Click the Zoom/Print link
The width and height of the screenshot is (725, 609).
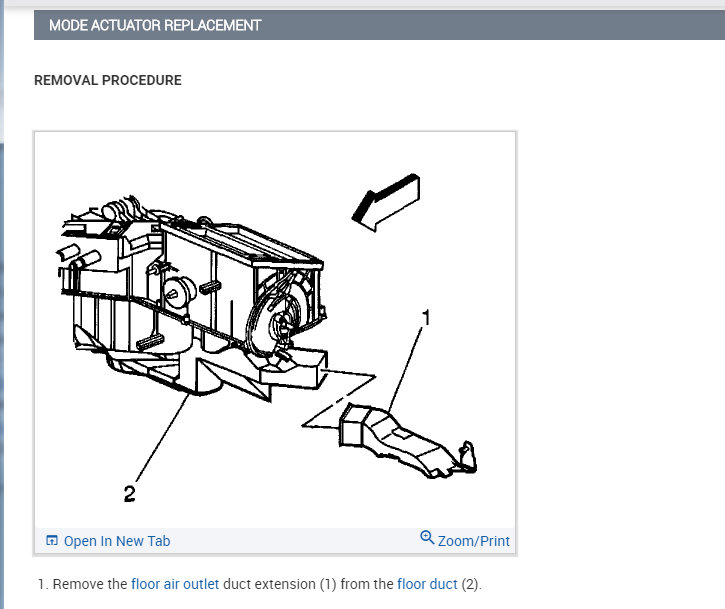click(473, 541)
